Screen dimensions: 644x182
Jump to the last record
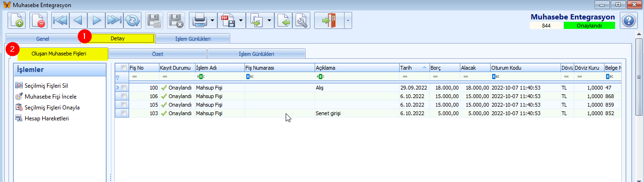point(114,21)
